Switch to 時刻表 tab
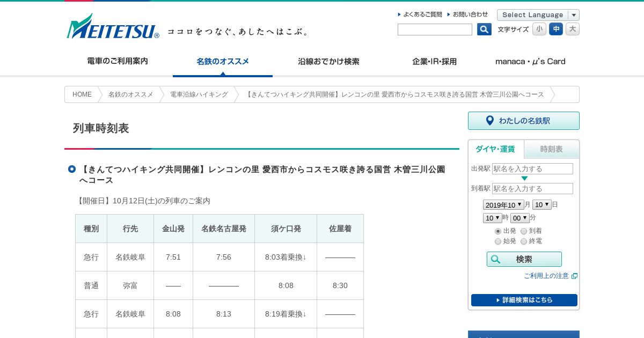Image resolution: width=644 pixels, height=338 pixels. 552,149
